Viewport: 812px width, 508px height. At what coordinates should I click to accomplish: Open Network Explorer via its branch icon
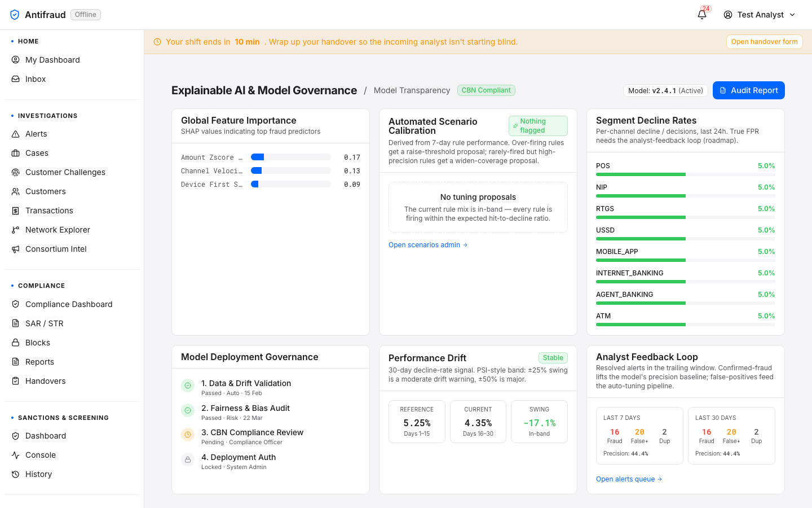16,230
